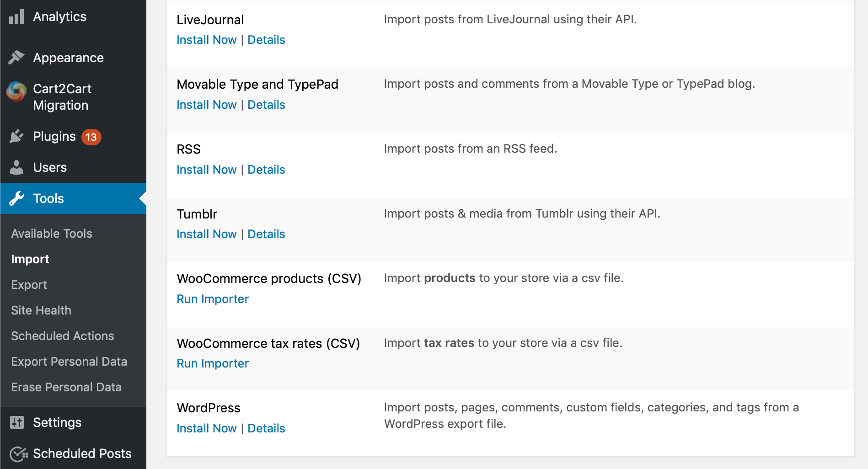Click the LiveJournal API import description
Viewport: 868px width, 469px height.
510,19
